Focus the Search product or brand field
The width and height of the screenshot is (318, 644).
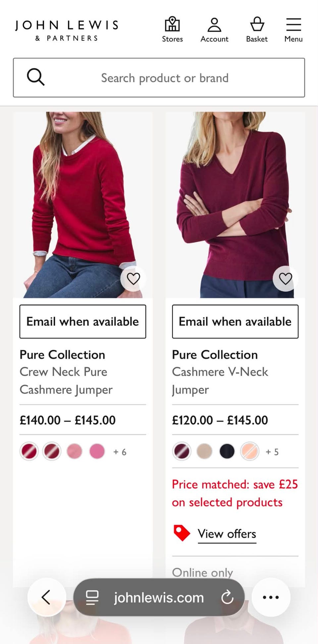click(159, 78)
